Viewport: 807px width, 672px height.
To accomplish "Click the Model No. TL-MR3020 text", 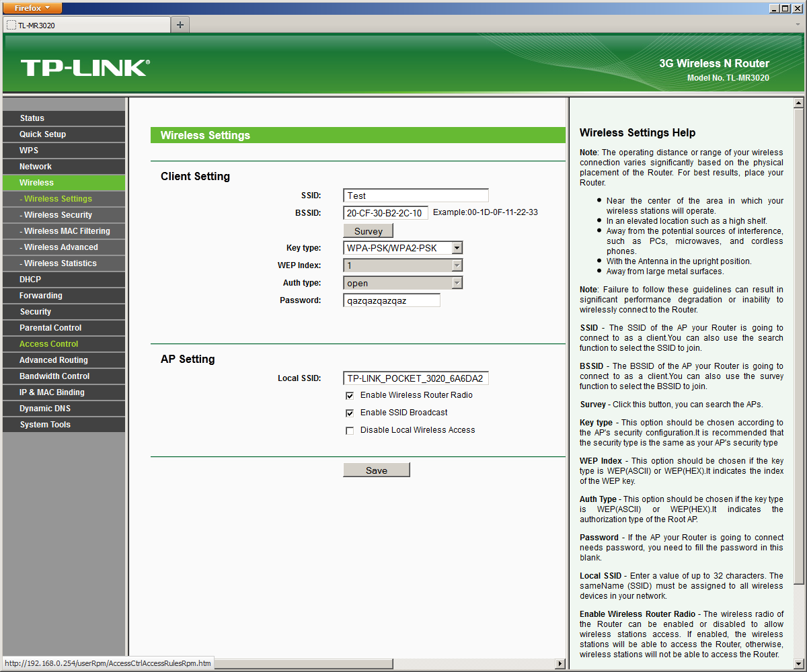I will (728, 78).
